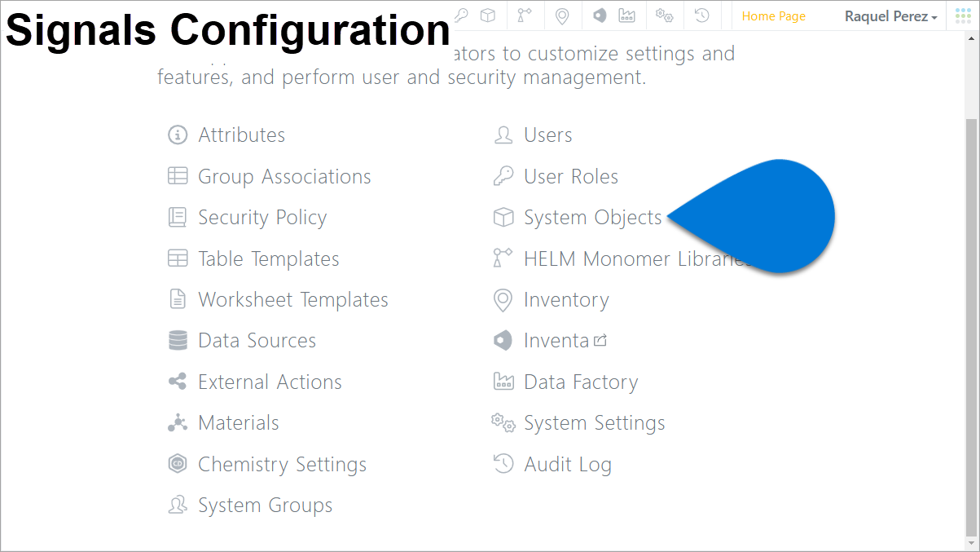Select Worksheet Templates
The image size is (980, 552).
(292, 300)
